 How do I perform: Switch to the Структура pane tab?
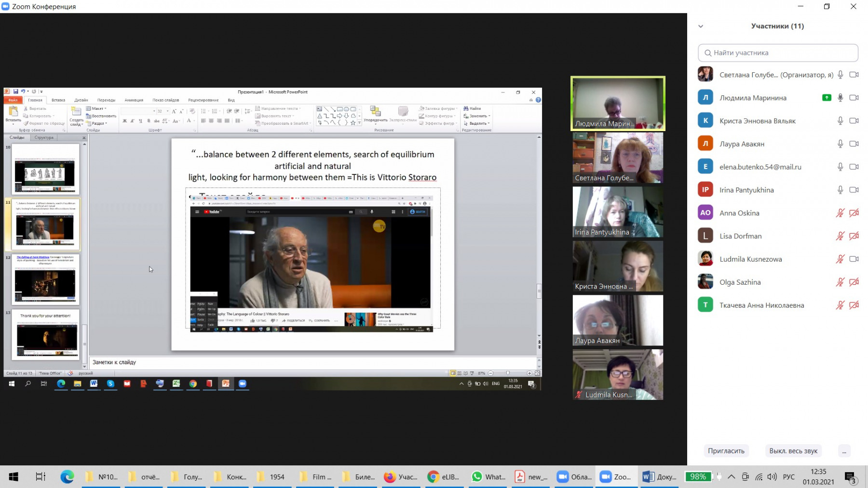point(44,137)
